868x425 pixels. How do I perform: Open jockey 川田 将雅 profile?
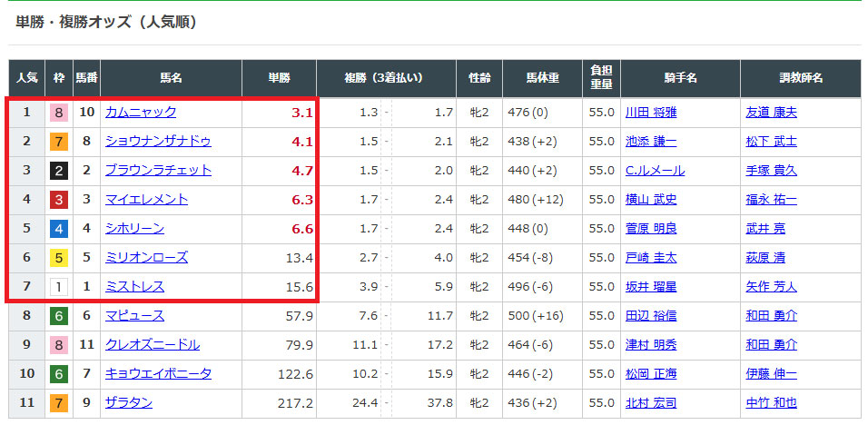click(x=651, y=113)
